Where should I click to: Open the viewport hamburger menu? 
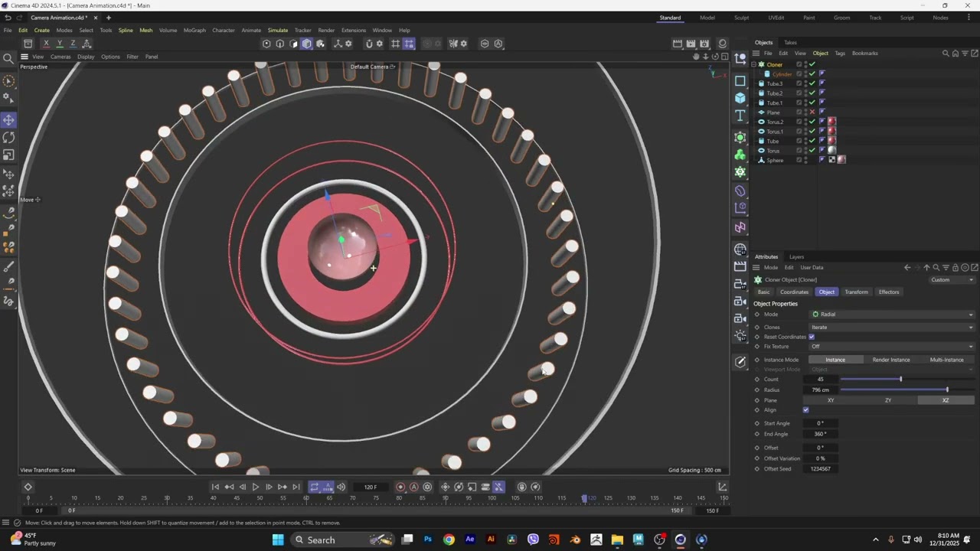[x=24, y=57]
